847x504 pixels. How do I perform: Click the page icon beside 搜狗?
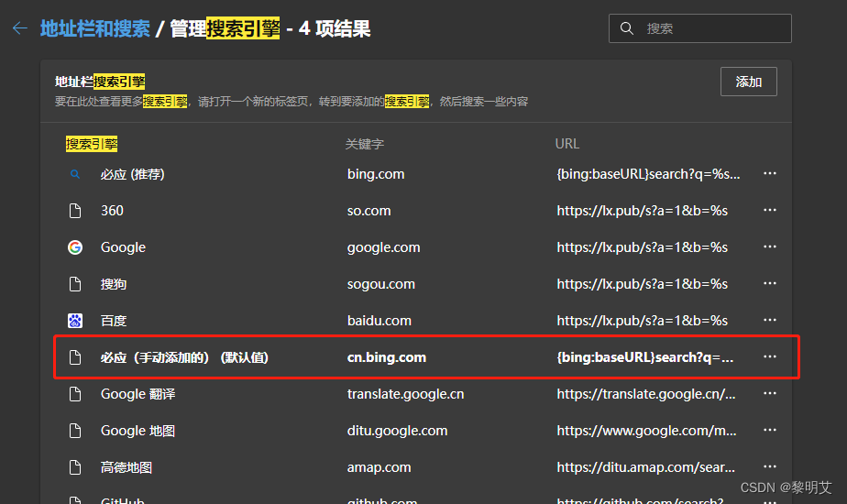pos(75,284)
